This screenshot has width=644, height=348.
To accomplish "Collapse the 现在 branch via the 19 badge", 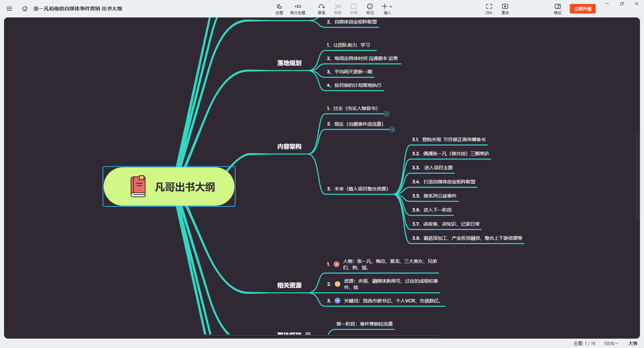I will pos(392,129).
